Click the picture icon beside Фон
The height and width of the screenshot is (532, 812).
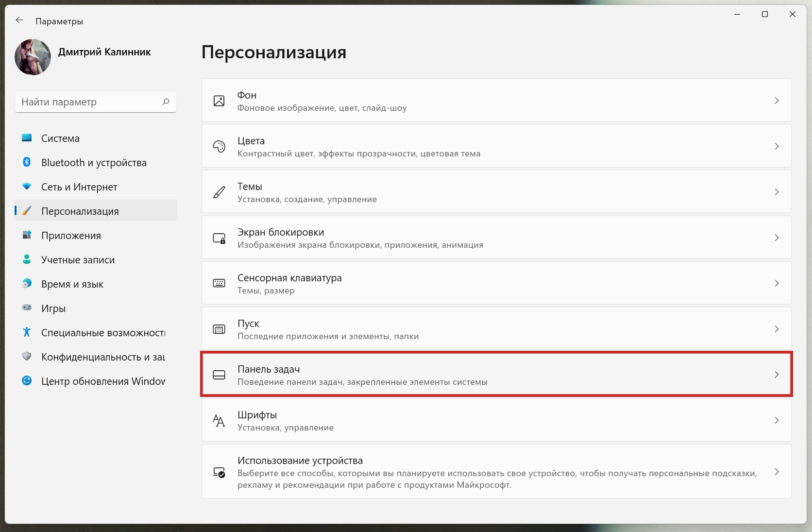[x=219, y=101]
